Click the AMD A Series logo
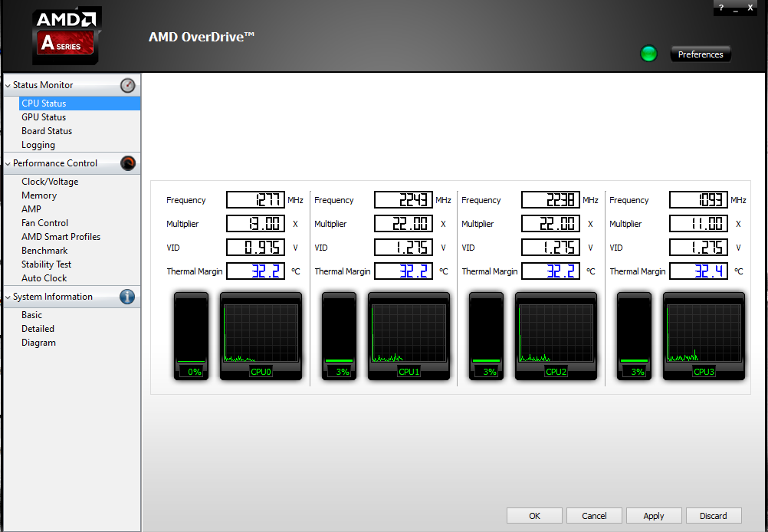 click(x=67, y=36)
